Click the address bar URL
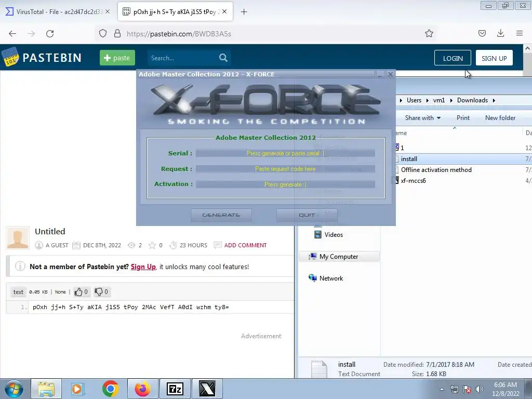Viewport: 532px width, 399px height. click(x=179, y=34)
